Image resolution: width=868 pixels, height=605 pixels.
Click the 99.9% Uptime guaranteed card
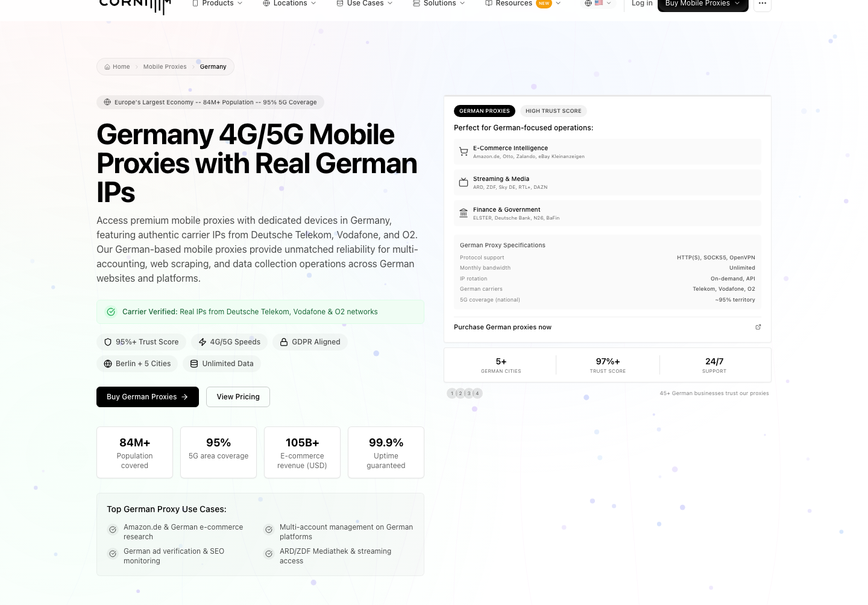[x=386, y=452]
